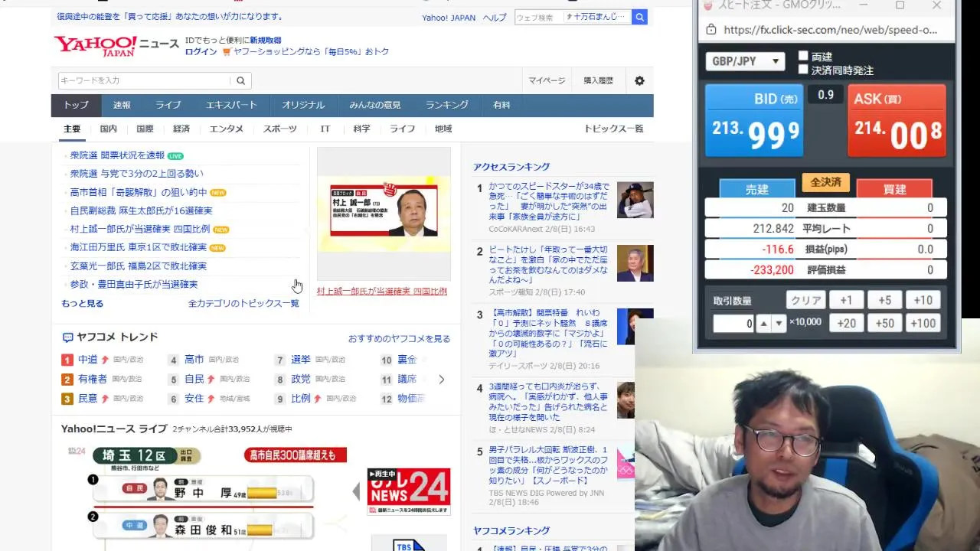Open headline 高市首相「奇襲解散」の狙い的中
This screenshot has height=551, width=980.
tap(139, 192)
